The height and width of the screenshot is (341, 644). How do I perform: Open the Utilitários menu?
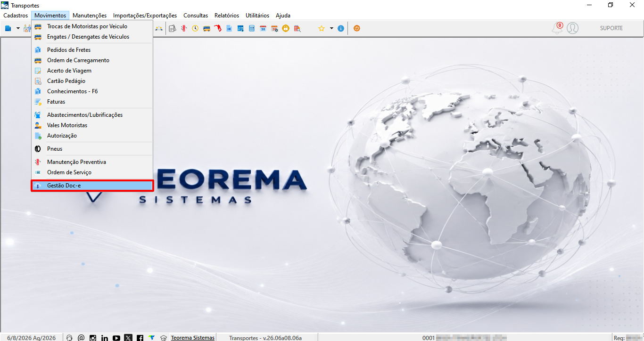(257, 16)
